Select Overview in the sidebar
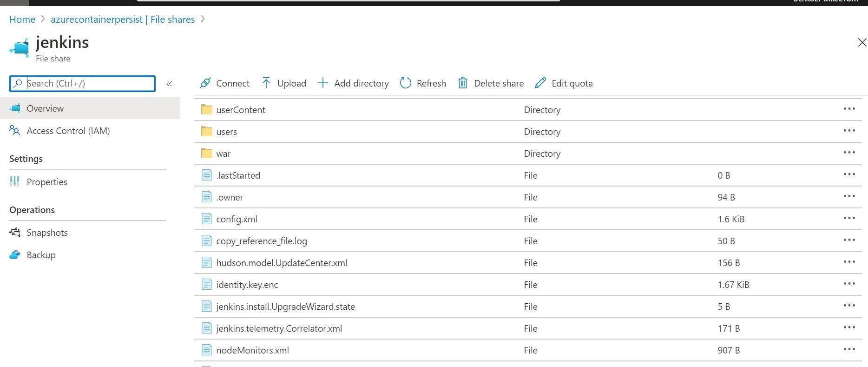868x367 pixels. 90,108
